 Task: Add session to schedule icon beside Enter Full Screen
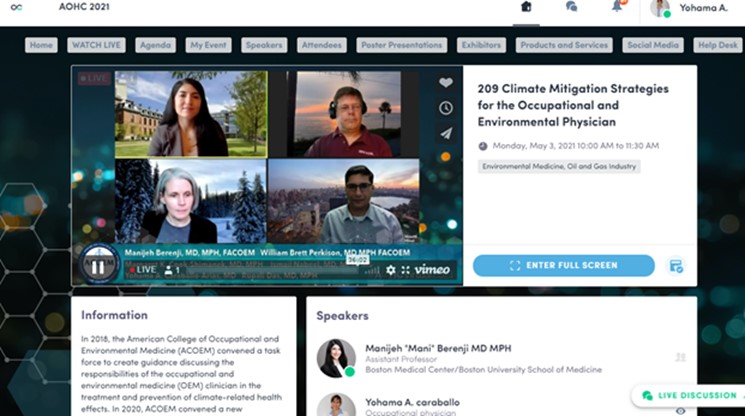pos(676,265)
